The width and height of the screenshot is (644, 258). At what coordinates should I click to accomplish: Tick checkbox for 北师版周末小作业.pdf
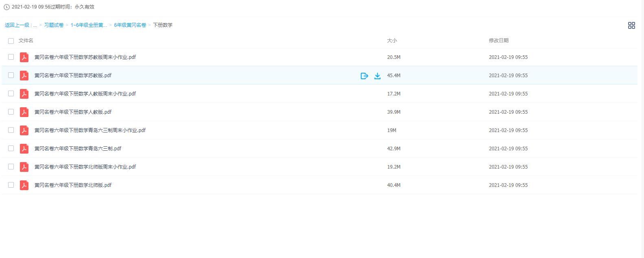tap(11, 167)
